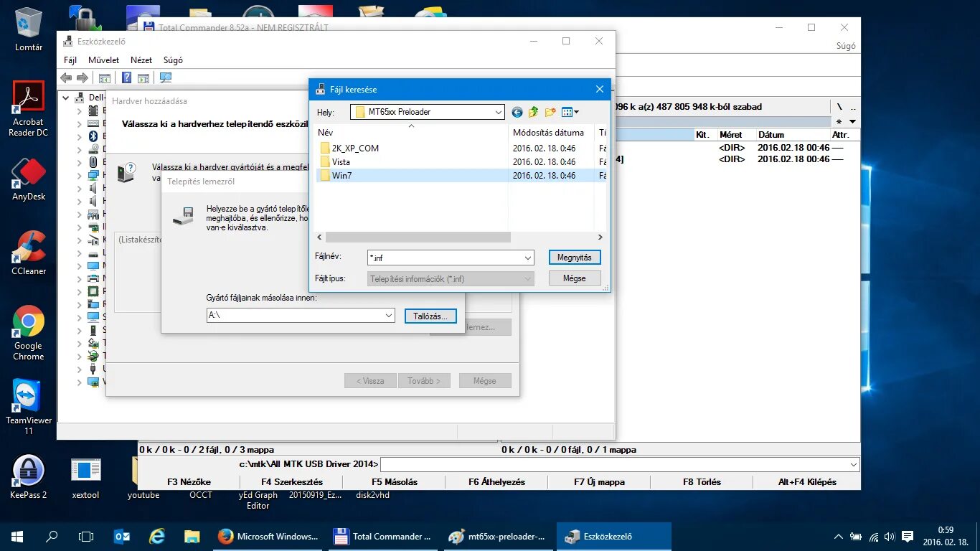Open the Nézet menu in Eszközkezelő
This screenshot has width=980, height=551.
tap(141, 60)
